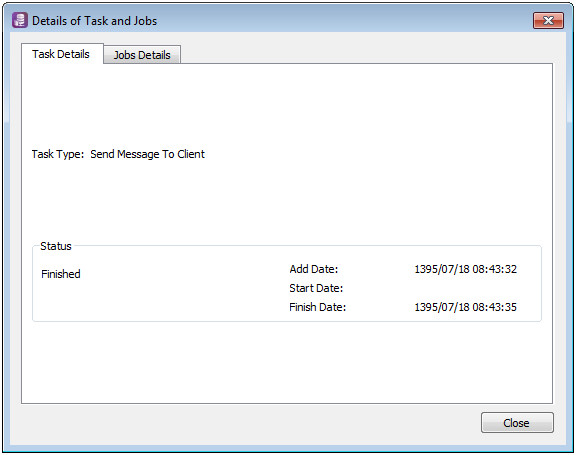This screenshot has height=455, width=576.
Task: Close the dialog with red X
Action: 548,21
